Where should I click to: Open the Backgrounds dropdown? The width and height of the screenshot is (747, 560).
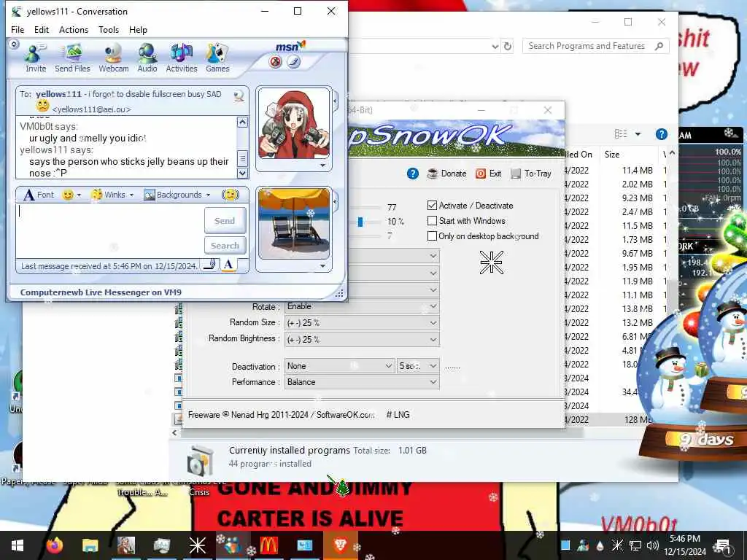coord(177,195)
